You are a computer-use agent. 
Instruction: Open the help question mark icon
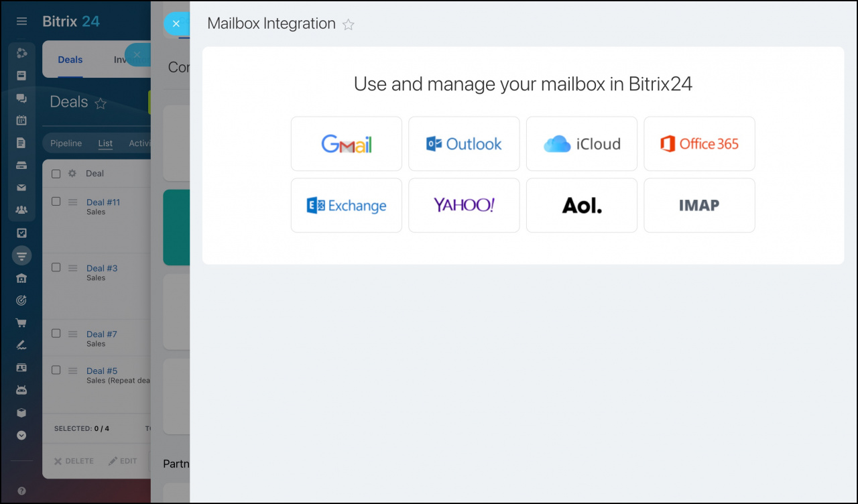(x=21, y=491)
